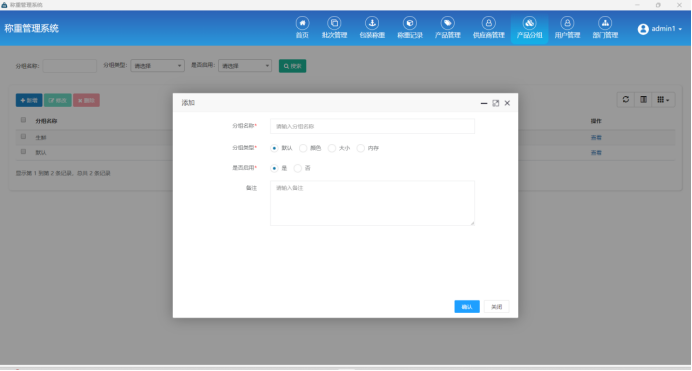Maximize the 添加 dialog
The width and height of the screenshot is (692, 371).
tap(496, 103)
